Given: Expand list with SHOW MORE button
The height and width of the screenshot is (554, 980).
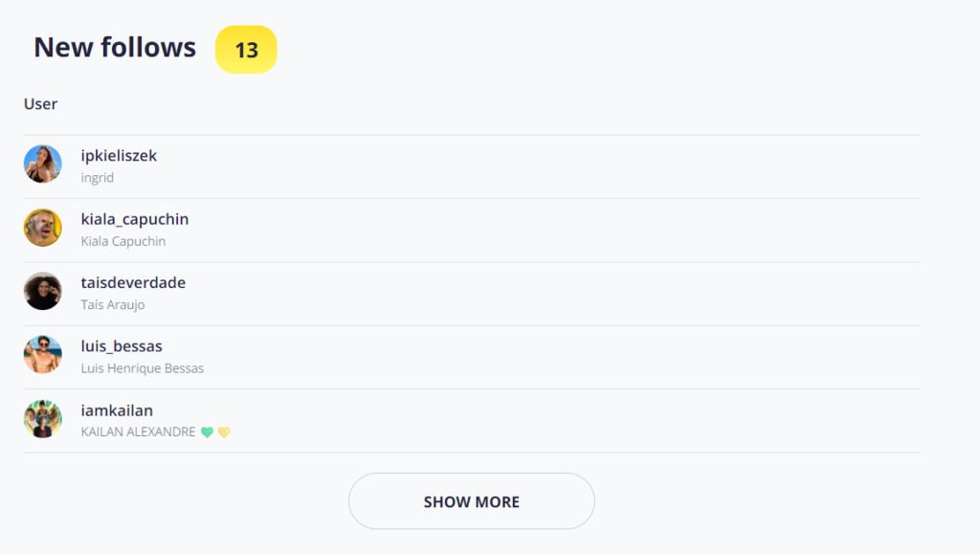Looking at the screenshot, I should [471, 501].
